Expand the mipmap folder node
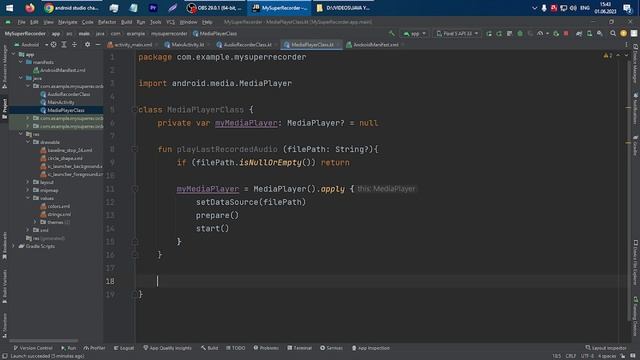 [28, 190]
